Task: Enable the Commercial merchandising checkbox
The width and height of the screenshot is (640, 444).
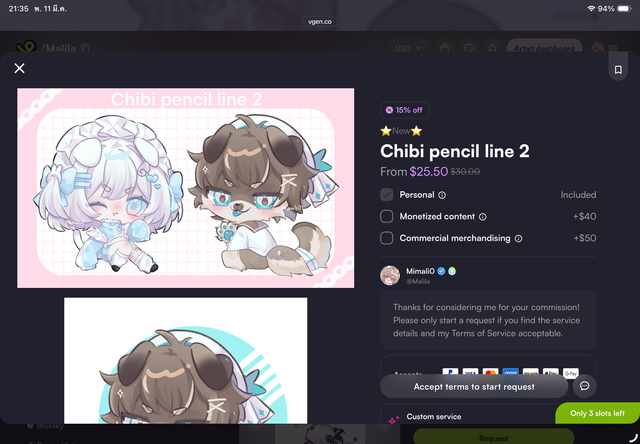Action: [387, 238]
